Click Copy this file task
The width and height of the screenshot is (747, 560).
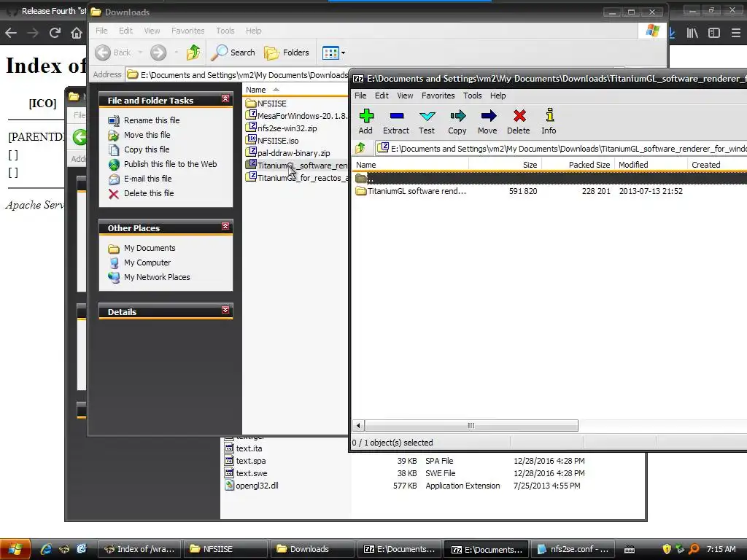click(x=146, y=149)
